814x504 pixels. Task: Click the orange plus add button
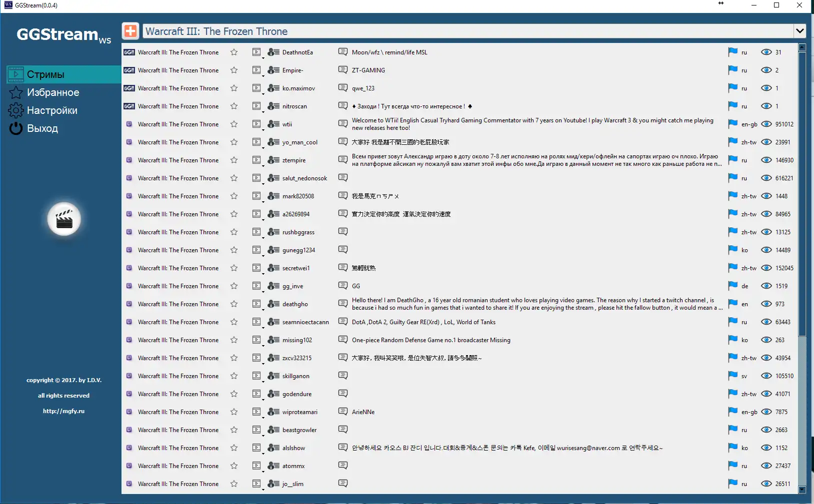point(130,31)
